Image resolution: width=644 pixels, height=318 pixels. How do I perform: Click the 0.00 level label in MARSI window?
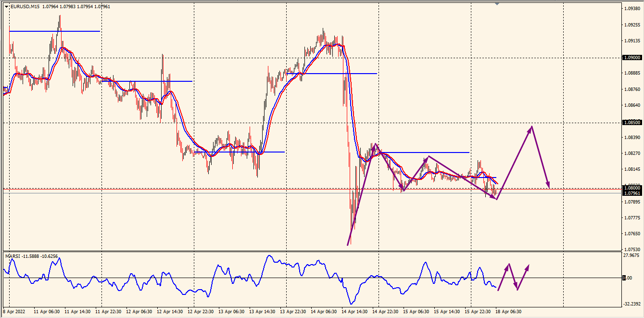point(628,278)
